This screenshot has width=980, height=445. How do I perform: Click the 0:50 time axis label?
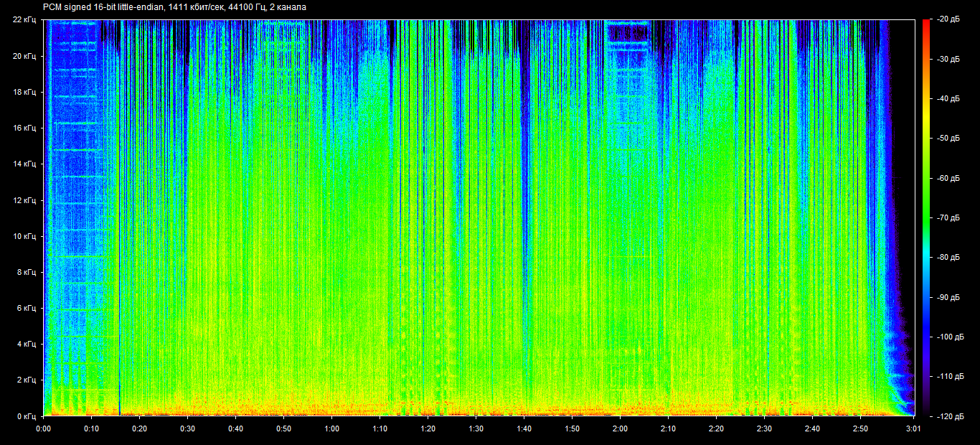tap(283, 428)
